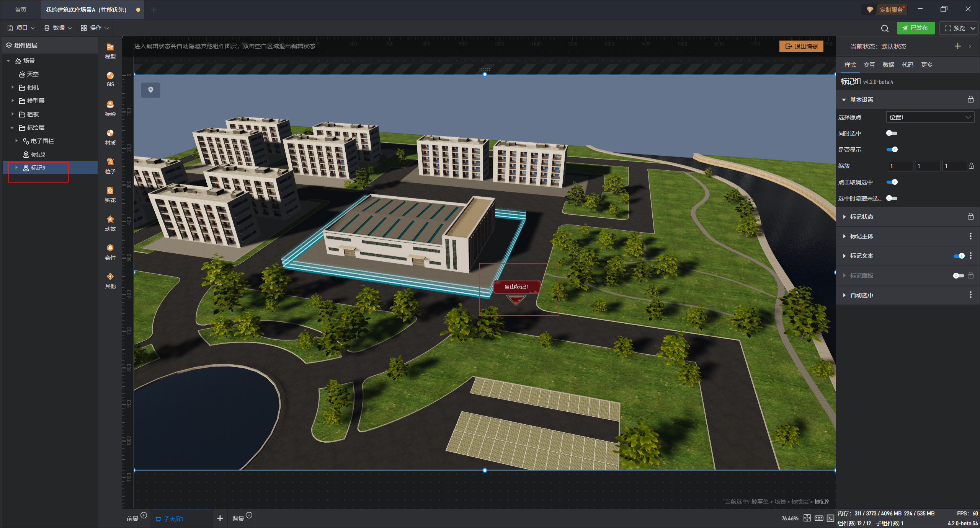Screen dimensions: 980x528
Task: Click the green 已发布 button
Action: coord(915,28)
